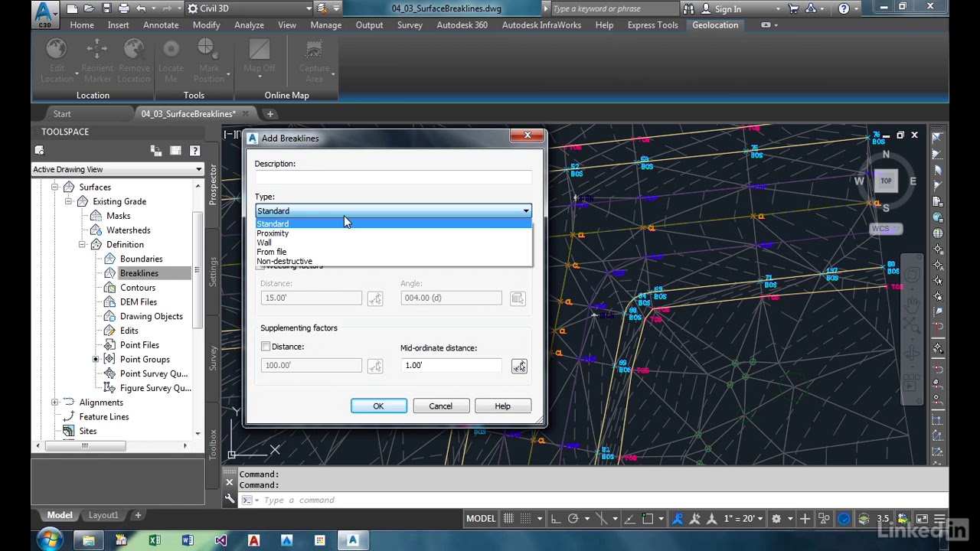Switch to Layout1 tab
The image size is (980, 551).
tap(103, 515)
